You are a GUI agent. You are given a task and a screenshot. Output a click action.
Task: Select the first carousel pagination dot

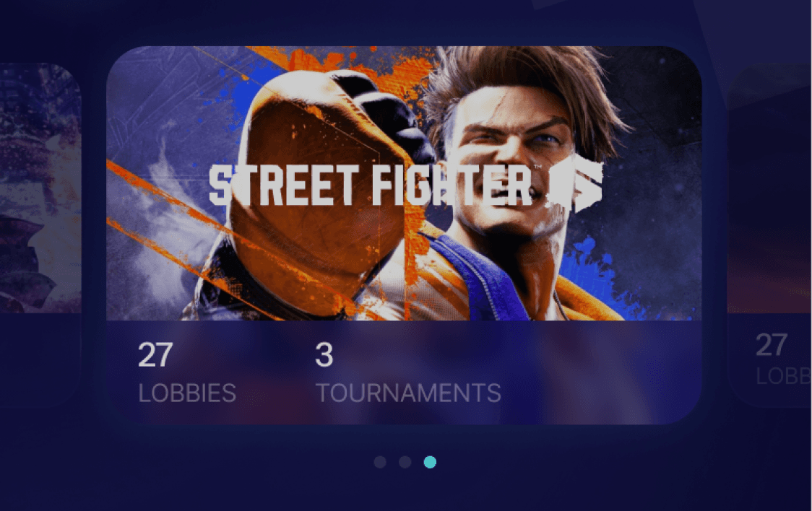380,462
